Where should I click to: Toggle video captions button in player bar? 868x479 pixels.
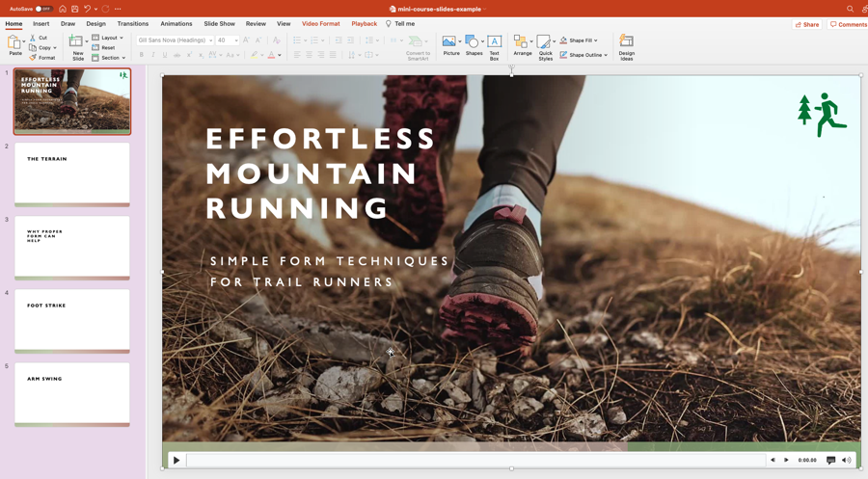[x=830, y=461]
